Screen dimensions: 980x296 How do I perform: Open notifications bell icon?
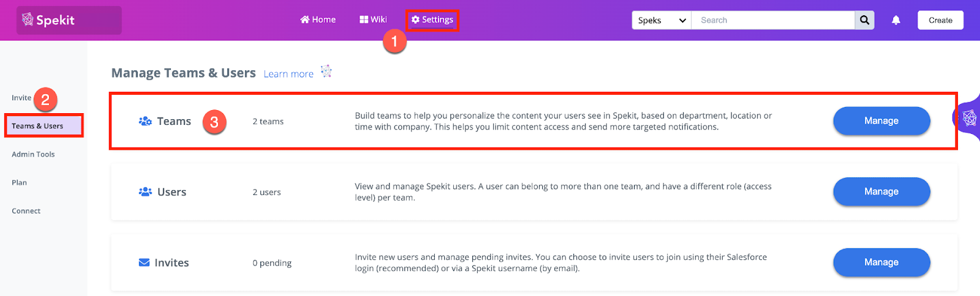click(896, 20)
